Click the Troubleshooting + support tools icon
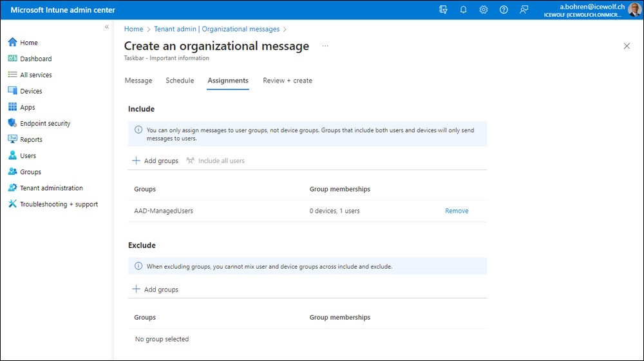This screenshot has height=361, width=644. [13, 204]
